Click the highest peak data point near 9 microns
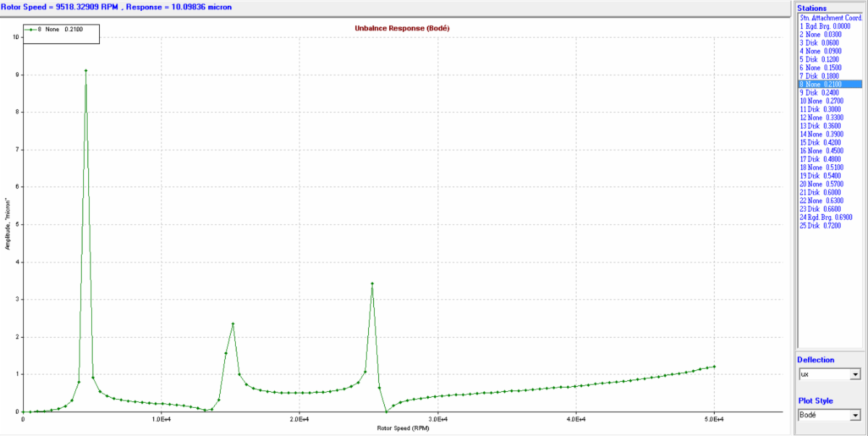Screen dimensions: 868x436 pyautogui.click(x=86, y=71)
